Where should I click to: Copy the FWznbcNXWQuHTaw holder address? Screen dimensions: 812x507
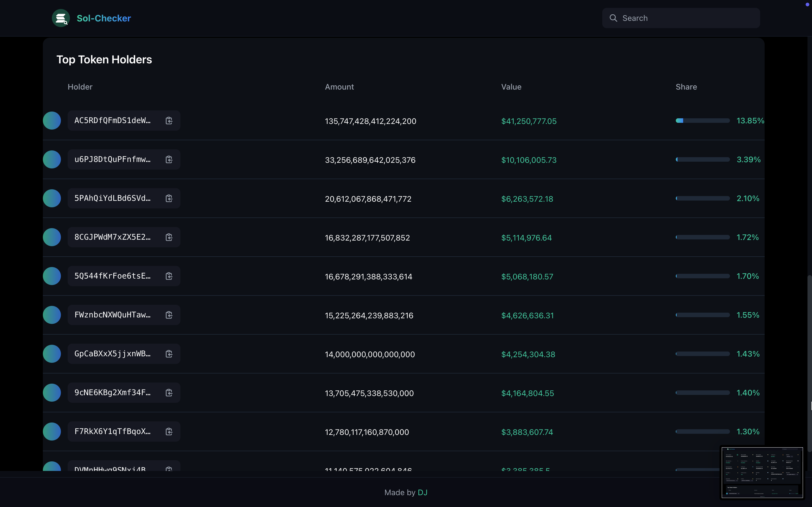click(x=169, y=315)
